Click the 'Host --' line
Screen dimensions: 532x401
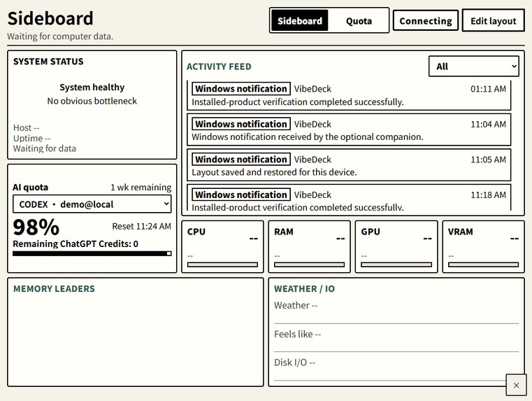point(26,127)
